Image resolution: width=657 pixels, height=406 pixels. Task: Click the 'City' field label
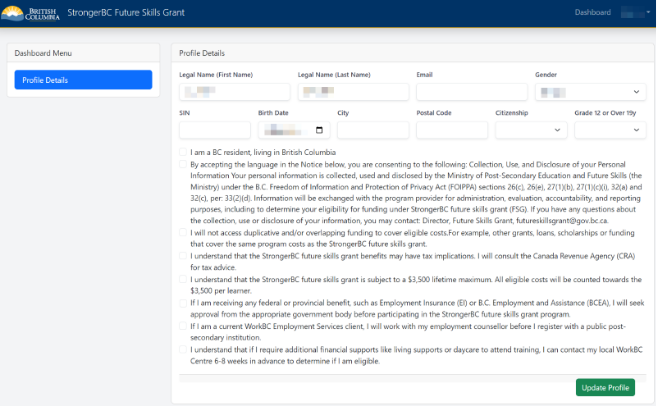click(x=343, y=113)
